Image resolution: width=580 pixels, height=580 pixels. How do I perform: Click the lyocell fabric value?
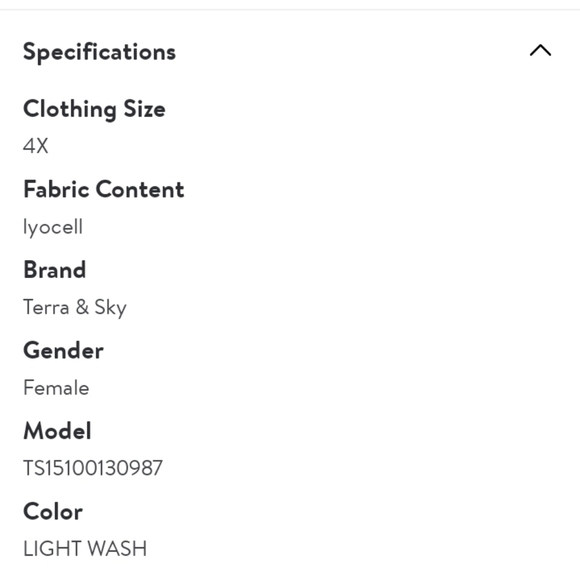click(53, 227)
